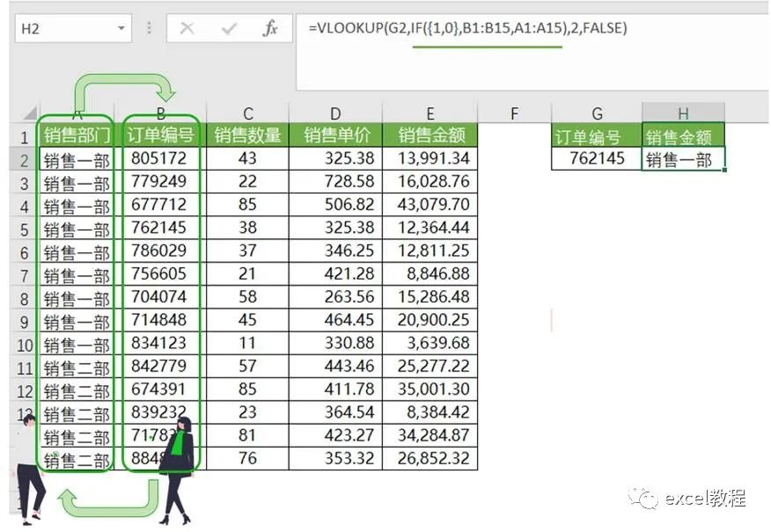The image size is (771, 532).
Task: Select column F header
Action: tap(514, 113)
